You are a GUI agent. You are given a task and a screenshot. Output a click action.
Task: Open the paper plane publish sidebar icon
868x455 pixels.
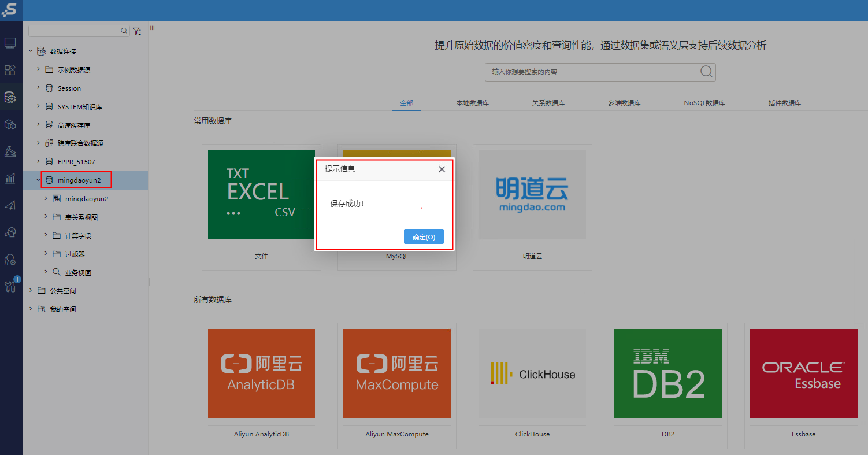pos(10,205)
